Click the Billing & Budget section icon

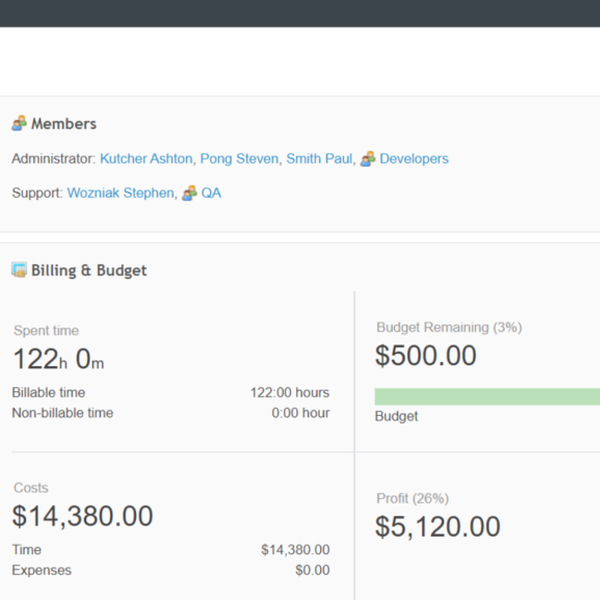click(x=19, y=270)
